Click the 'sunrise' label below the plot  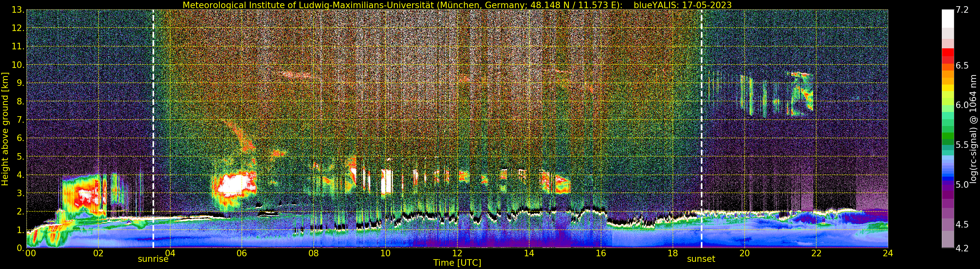point(153,259)
